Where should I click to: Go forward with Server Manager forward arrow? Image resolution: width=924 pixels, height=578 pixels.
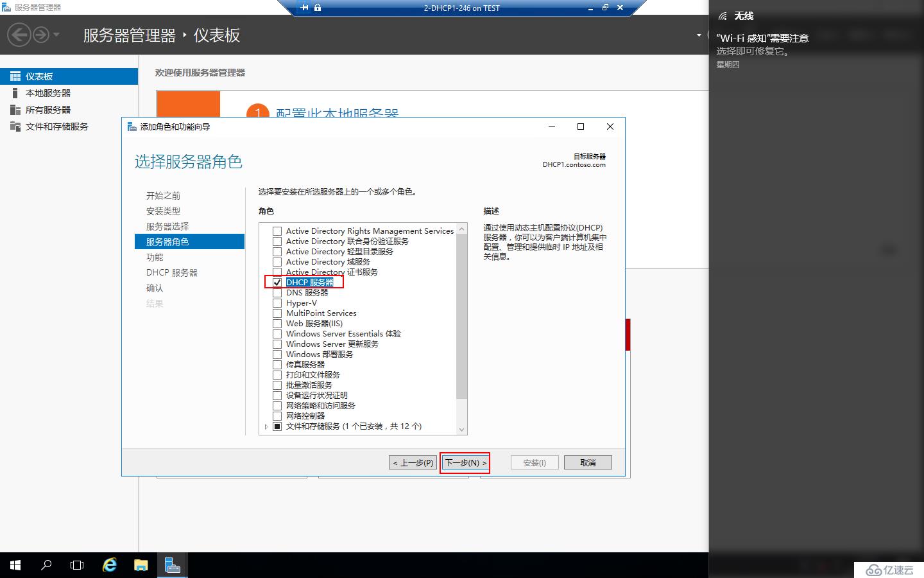click(x=40, y=35)
